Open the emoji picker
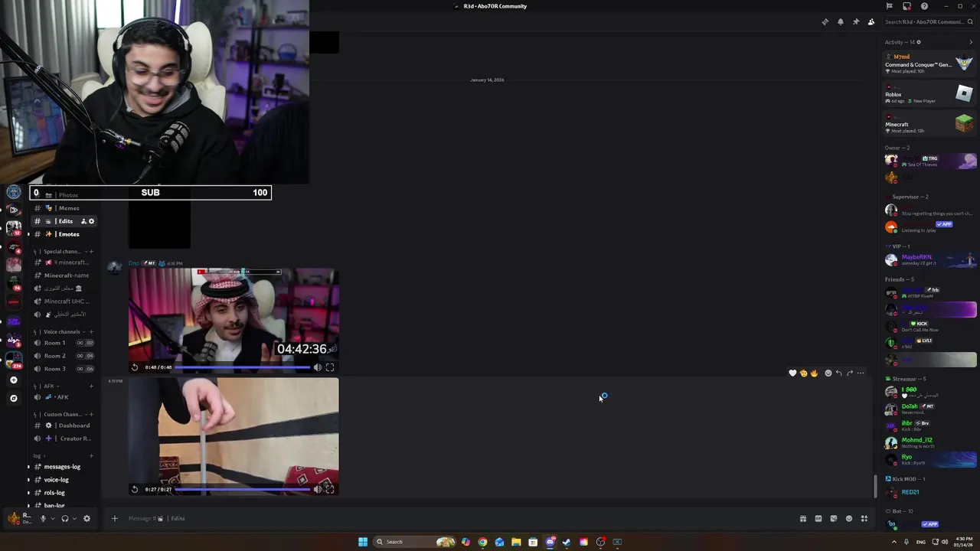Viewport: 980px width, 551px height. [x=848, y=518]
